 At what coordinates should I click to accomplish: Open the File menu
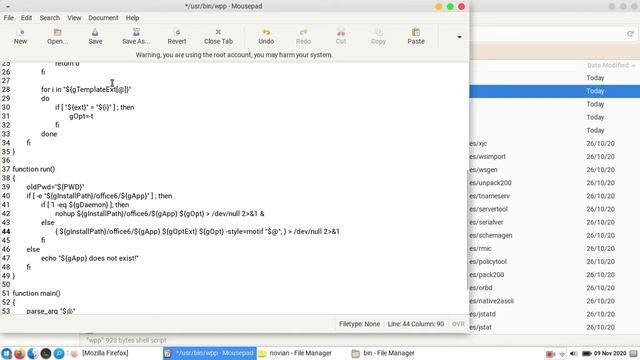9,18
